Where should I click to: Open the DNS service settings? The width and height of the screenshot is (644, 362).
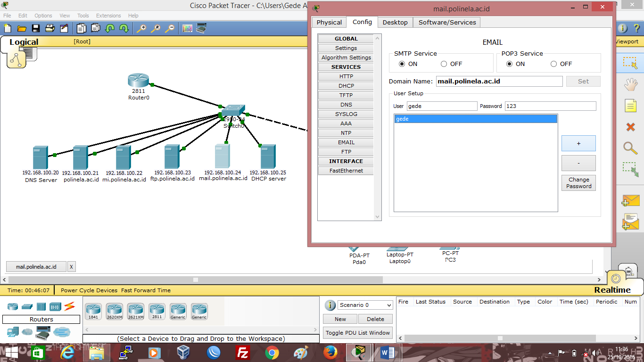[x=346, y=105]
